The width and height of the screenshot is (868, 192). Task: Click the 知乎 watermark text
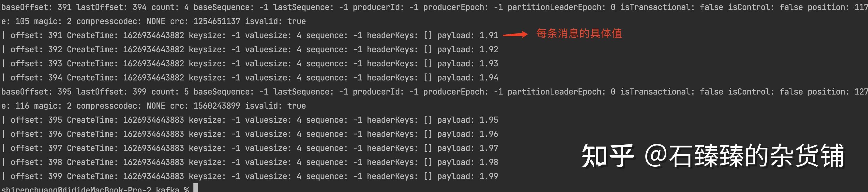[x=608, y=156]
